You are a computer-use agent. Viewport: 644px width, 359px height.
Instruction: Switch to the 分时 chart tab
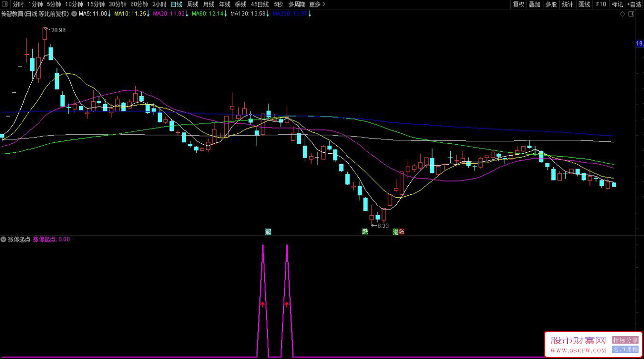click(x=18, y=4)
